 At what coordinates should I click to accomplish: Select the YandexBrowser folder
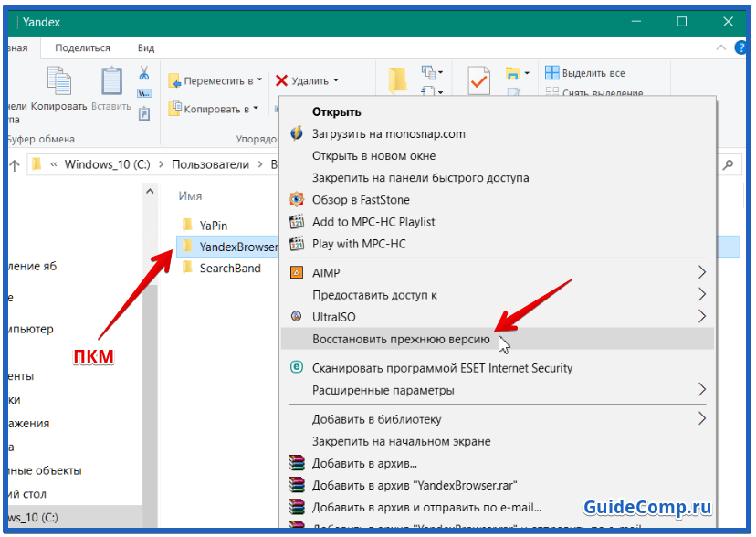click(227, 247)
